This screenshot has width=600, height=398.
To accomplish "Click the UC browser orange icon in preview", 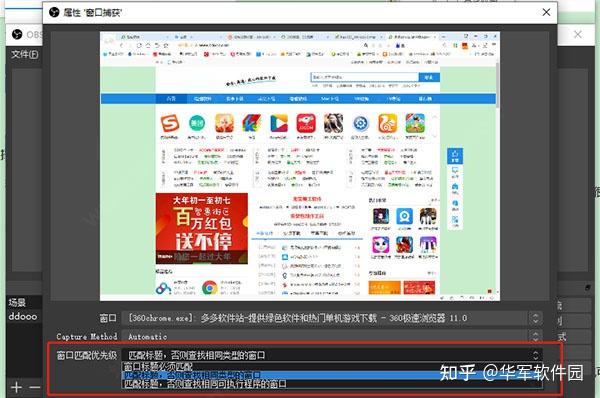I will (x=388, y=123).
